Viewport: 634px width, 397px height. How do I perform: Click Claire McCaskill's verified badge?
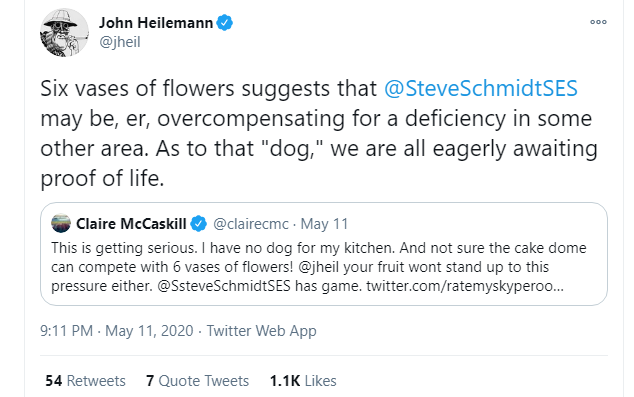coord(199,224)
